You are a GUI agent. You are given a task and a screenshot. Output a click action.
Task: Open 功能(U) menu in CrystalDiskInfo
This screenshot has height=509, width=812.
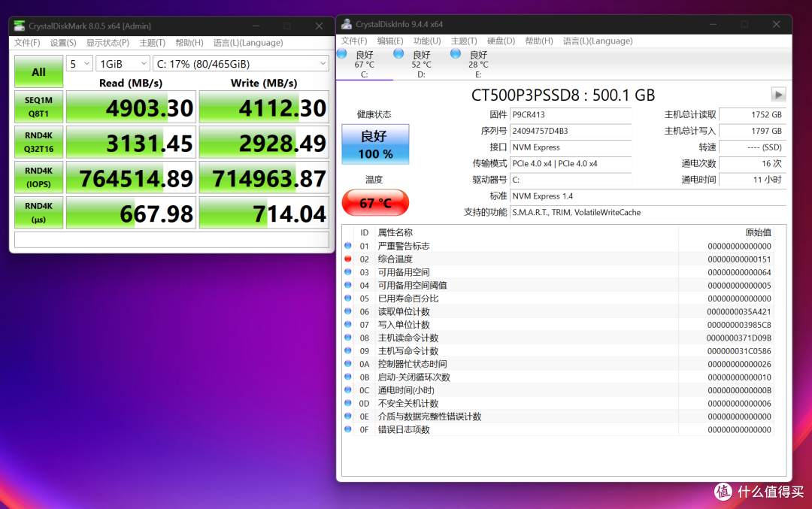click(427, 41)
